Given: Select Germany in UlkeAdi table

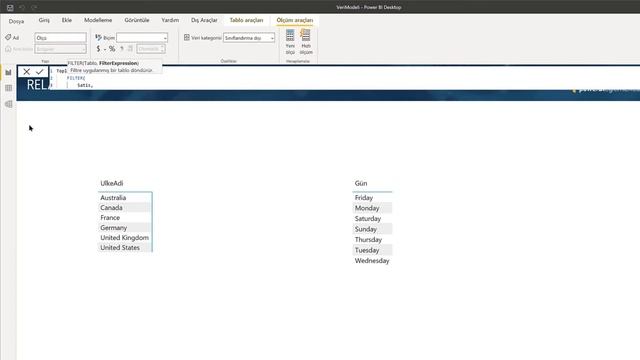Looking at the screenshot, I should 113,228.
